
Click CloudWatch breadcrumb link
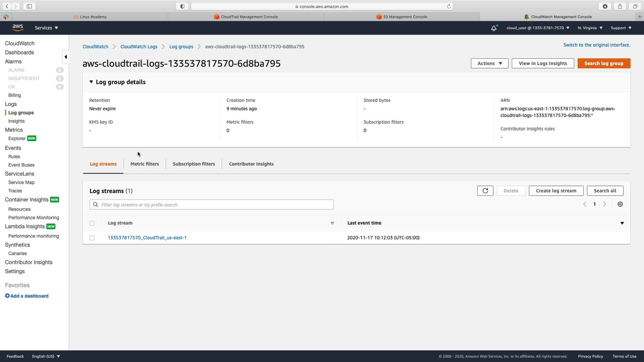pyautogui.click(x=95, y=47)
